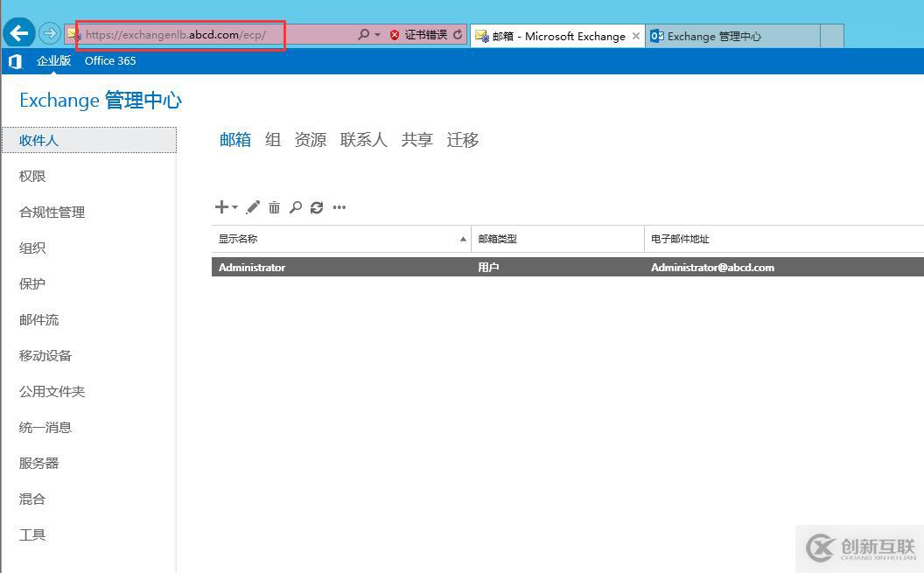Open the More options (...) icon

tap(339, 207)
